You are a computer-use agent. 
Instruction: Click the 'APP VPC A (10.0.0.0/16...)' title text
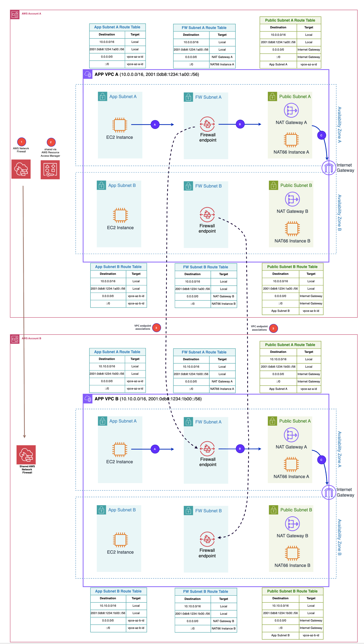pyautogui.click(x=147, y=74)
